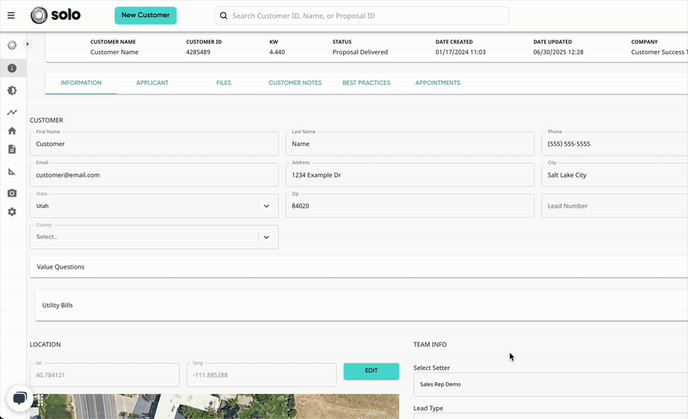The image size is (688, 419).
Task: Open the document sidebar icon
Action: click(12, 149)
